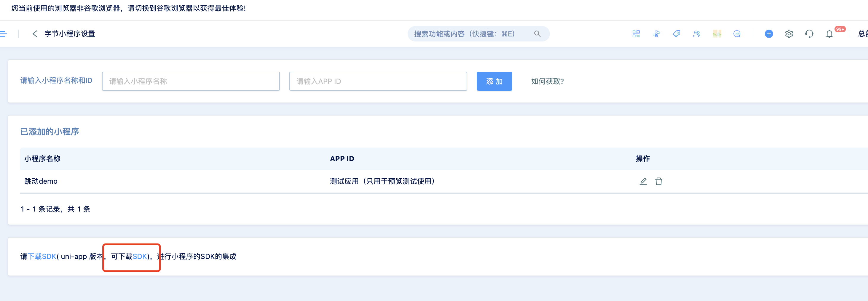The width and height of the screenshot is (868, 301).
Task: Click the customer users icon
Action: click(696, 34)
